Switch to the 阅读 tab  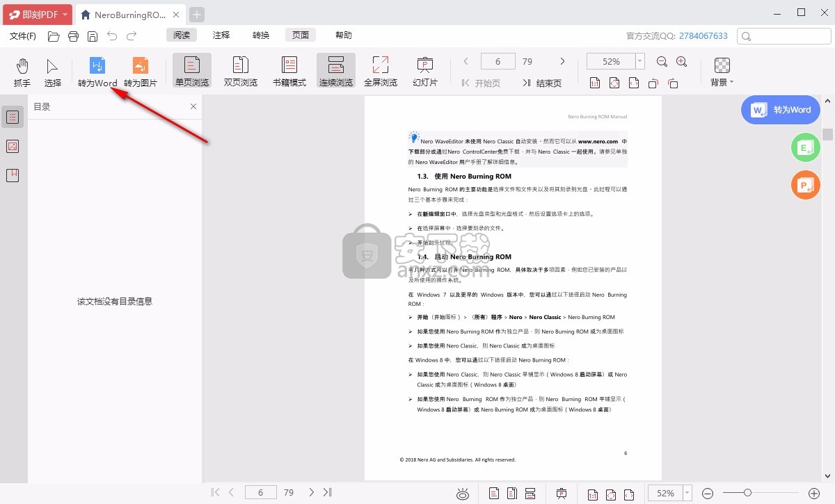click(182, 35)
